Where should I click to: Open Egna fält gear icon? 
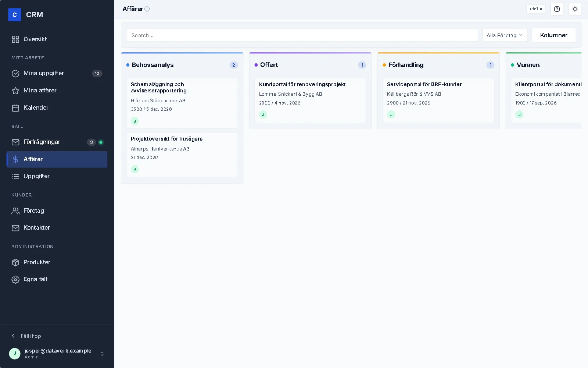(15, 279)
